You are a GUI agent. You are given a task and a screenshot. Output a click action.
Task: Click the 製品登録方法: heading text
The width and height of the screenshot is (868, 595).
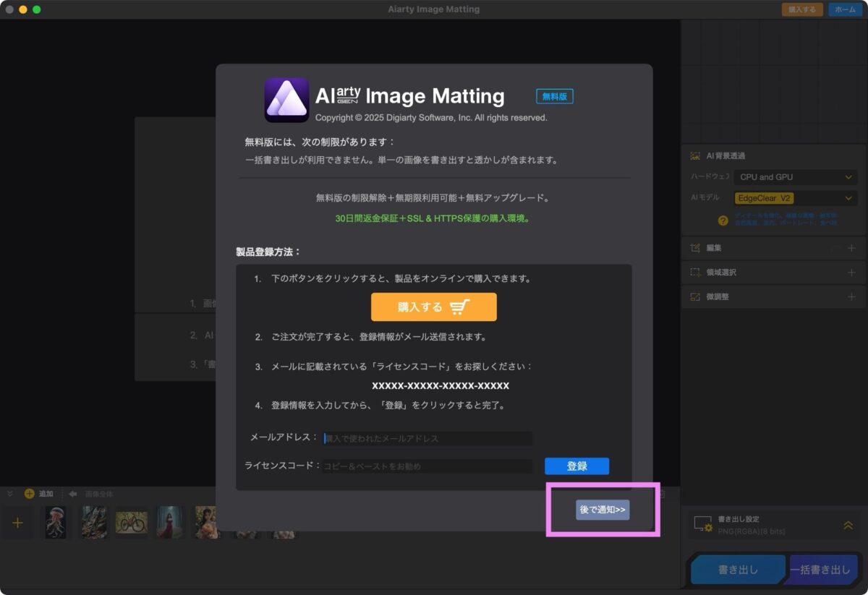point(268,252)
